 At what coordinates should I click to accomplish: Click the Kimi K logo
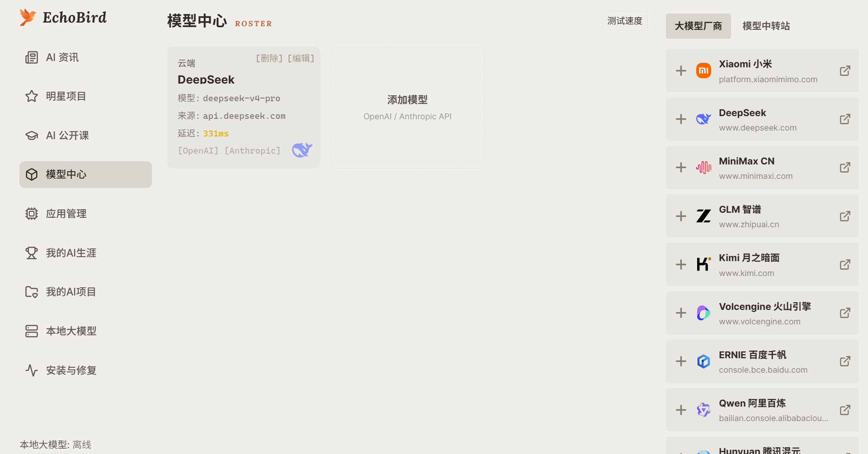(x=703, y=264)
